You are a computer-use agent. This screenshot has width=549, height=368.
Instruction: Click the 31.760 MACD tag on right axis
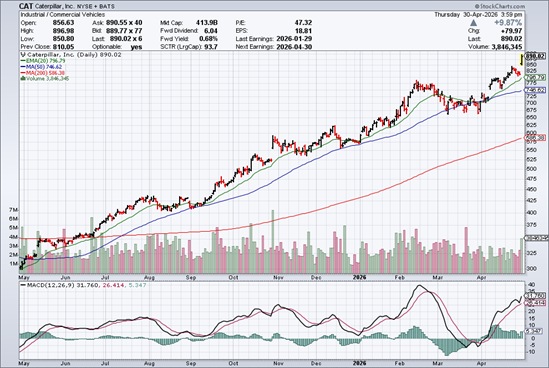pos(536,296)
